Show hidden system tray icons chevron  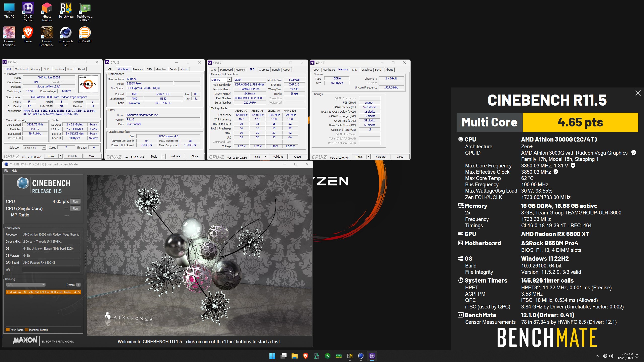coord(597,356)
